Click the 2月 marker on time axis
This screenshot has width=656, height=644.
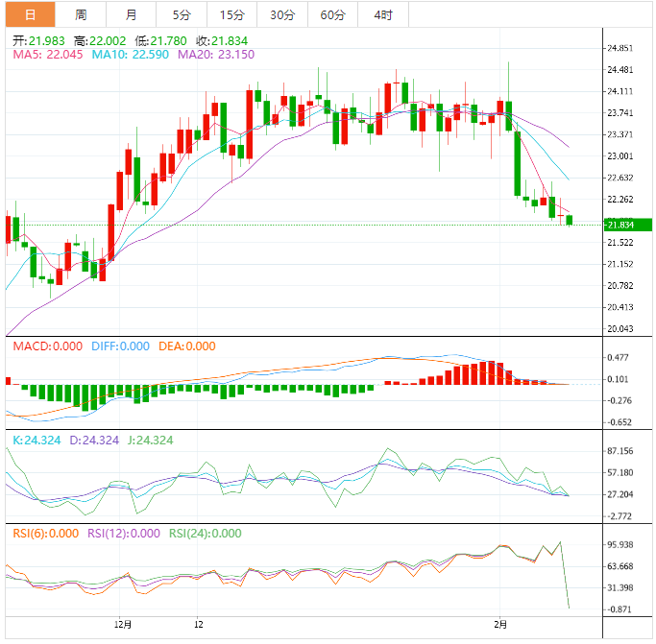pos(500,625)
